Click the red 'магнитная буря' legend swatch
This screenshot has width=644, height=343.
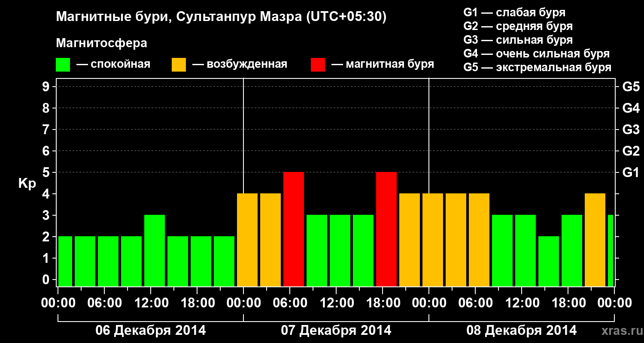click(x=318, y=65)
